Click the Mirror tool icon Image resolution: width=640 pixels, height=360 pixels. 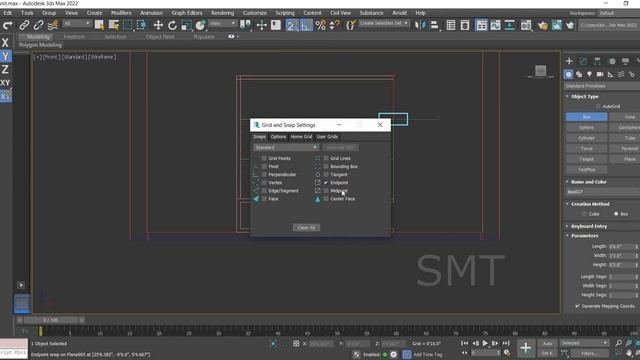420,25
